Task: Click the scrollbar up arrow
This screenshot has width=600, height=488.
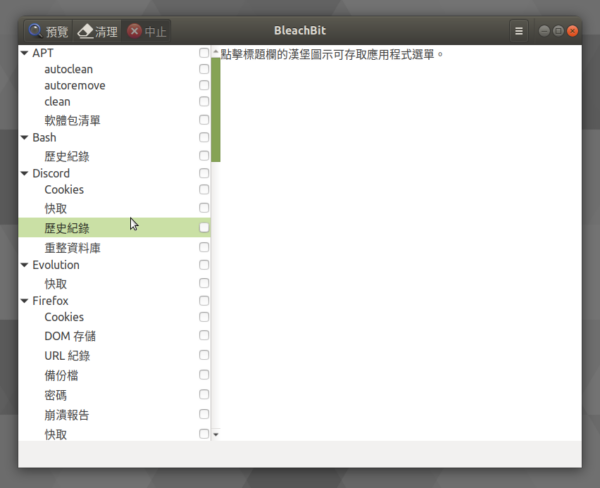Action: [216, 52]
